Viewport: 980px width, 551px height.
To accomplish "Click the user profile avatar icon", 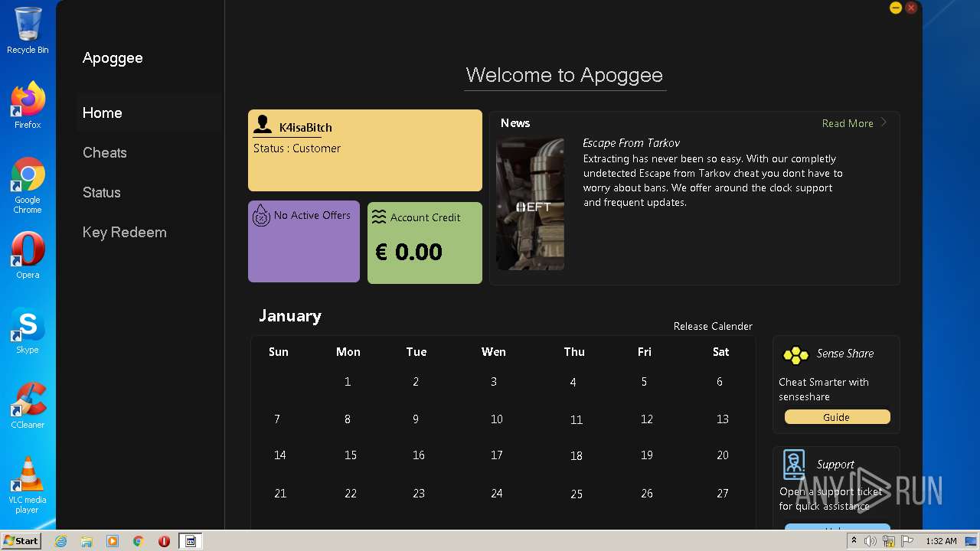I will pyautogui.click(x=263, y=124).
